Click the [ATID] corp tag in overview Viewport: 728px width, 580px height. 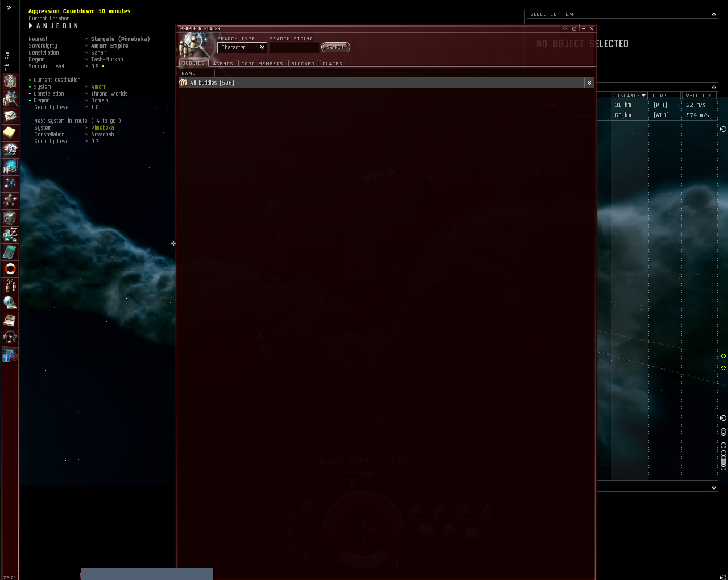point(661,115)
